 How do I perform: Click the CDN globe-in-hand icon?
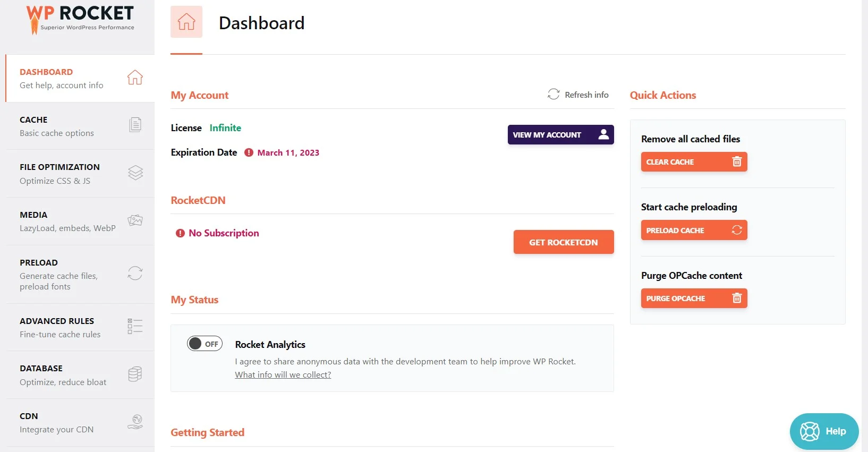[135, 422]
